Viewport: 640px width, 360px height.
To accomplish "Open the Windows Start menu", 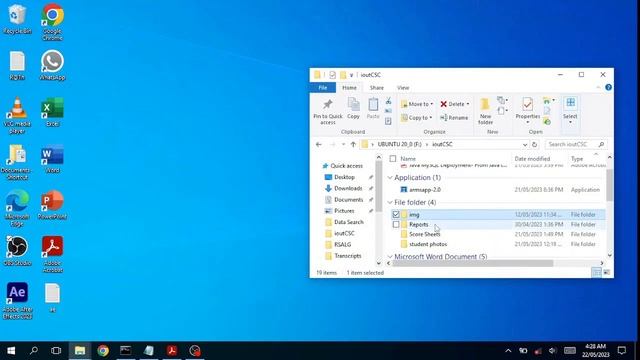I will [11, 351].
